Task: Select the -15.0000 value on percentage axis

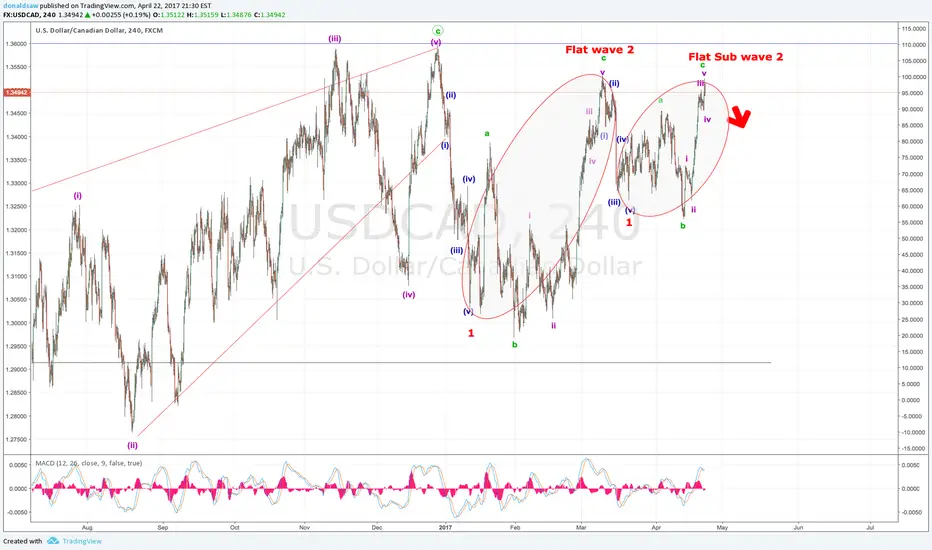Action: (x=914, y=448)
